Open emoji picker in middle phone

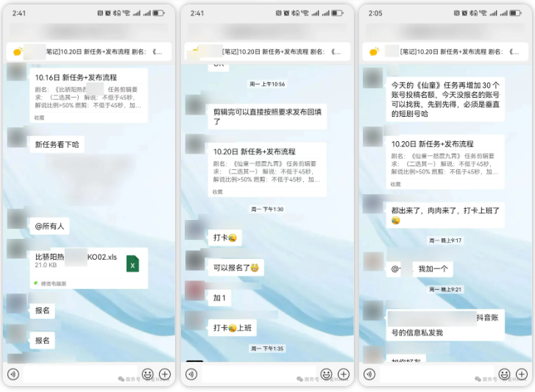click(x=326, y=374)
